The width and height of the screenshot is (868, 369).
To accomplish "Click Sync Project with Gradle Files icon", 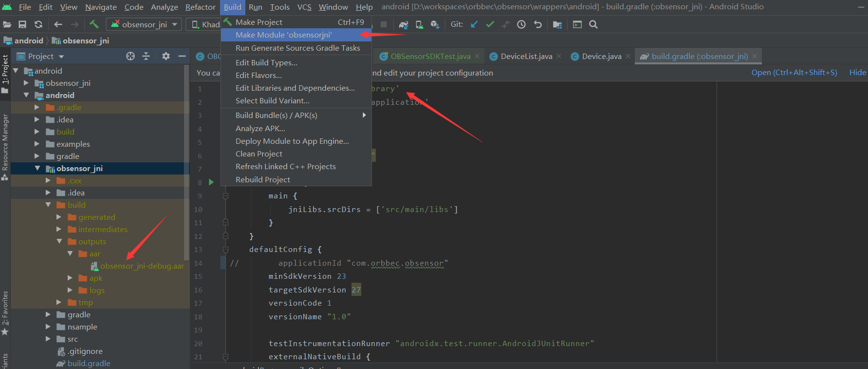I will [x=404, y=24].
